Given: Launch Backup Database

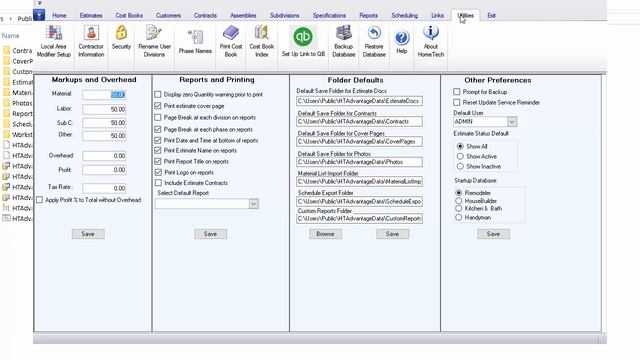Looking at the screenshot, I should pos(344,42).
